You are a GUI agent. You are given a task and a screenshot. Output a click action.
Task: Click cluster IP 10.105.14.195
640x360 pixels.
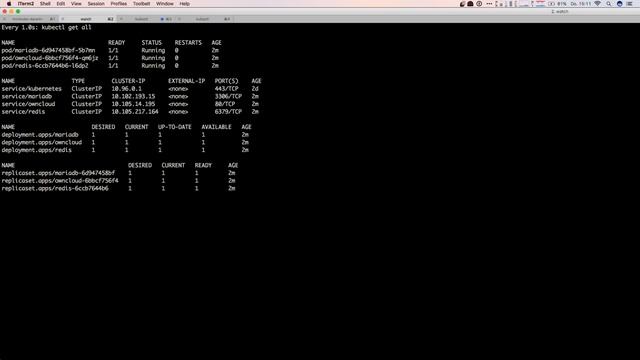133,104
